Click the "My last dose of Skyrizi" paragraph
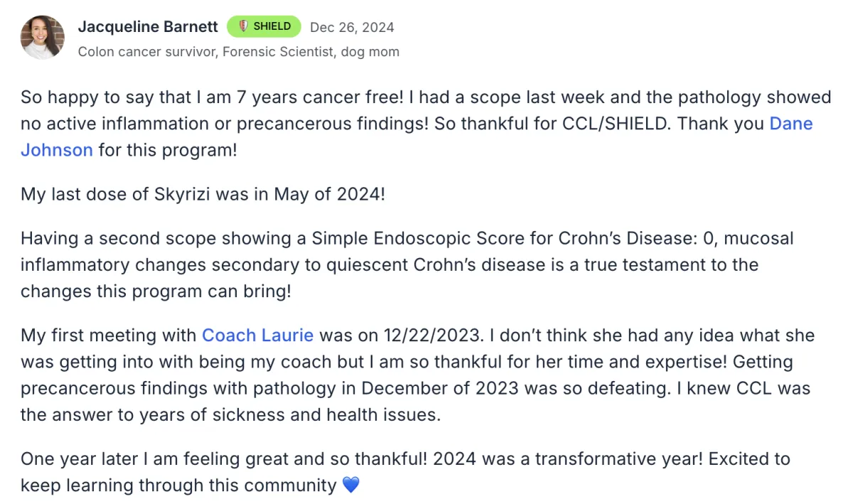The image size is (853, 504). (203, 193)
